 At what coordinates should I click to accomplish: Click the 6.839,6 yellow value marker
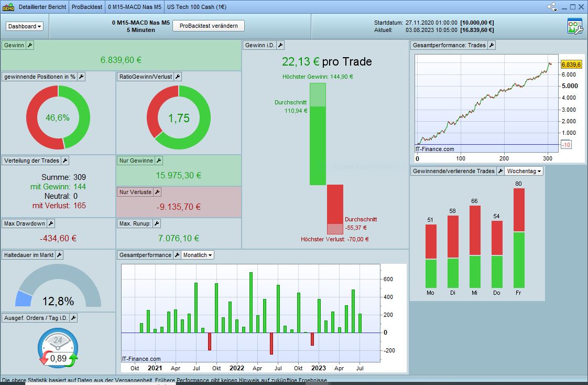(x=571, y=65)
